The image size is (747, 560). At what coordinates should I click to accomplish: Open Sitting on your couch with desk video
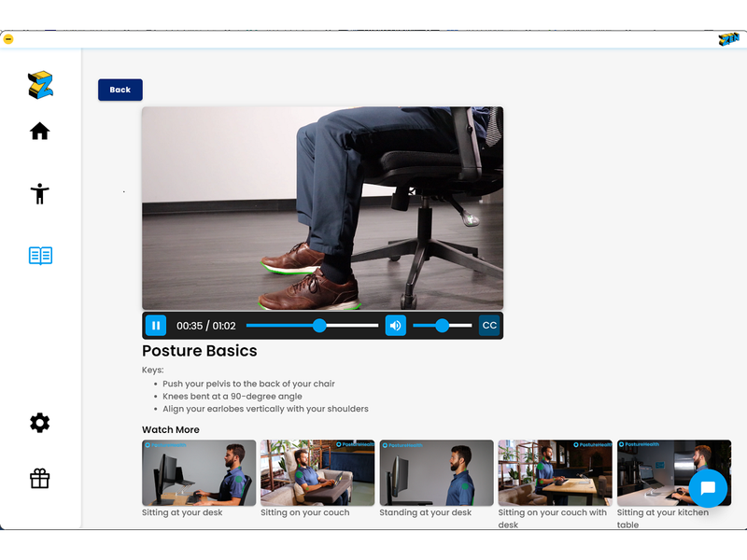pyautogui.click(x=555, y=473)
